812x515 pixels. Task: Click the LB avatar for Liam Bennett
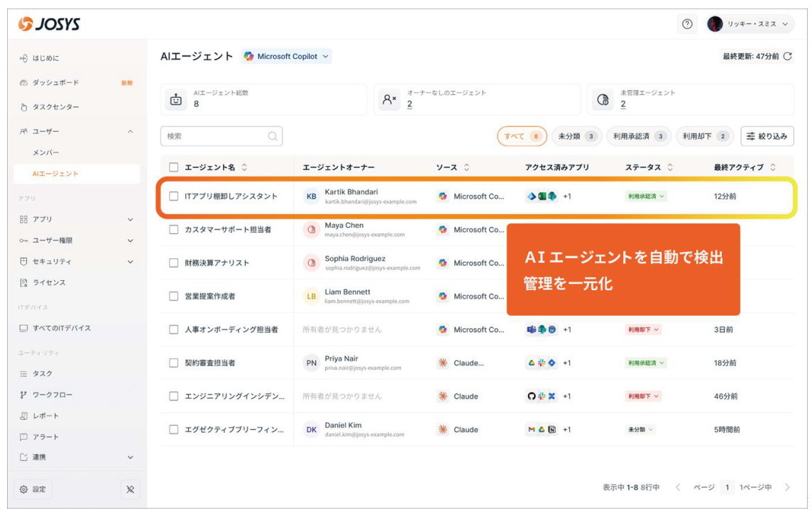click(311, 296)
